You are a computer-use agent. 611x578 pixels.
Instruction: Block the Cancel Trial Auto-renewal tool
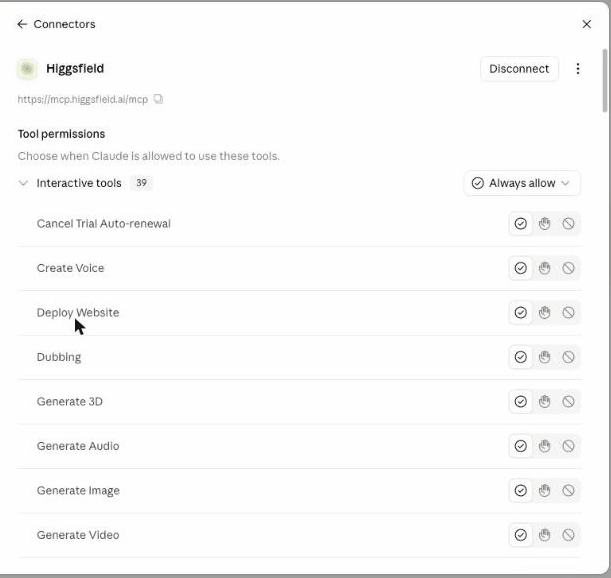pyautogui.click(x=568, y=224)
